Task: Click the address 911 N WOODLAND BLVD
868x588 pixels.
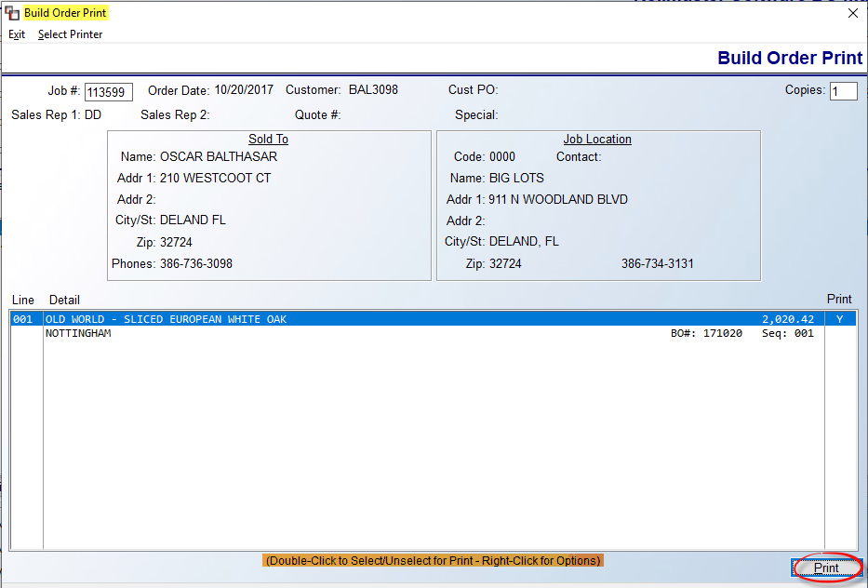Action: click(x=558, y=199)
